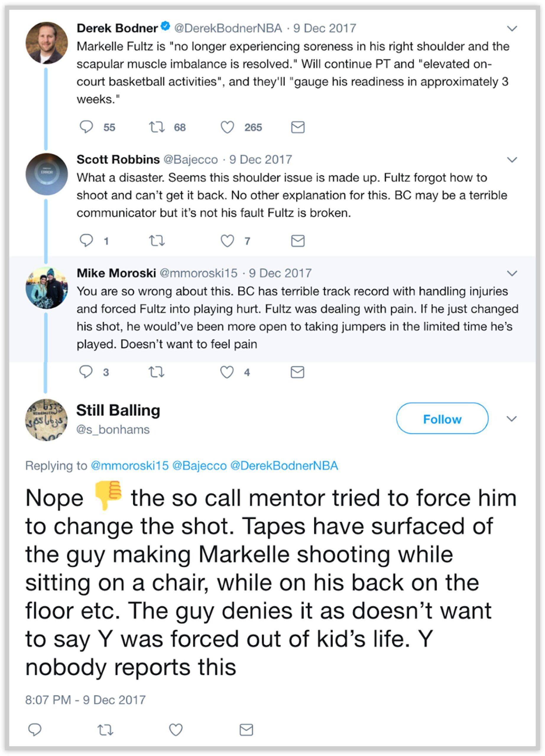Send Derek Bodner's tweet via direct message
Screen dimensions: 545x756
click(298, 127)
